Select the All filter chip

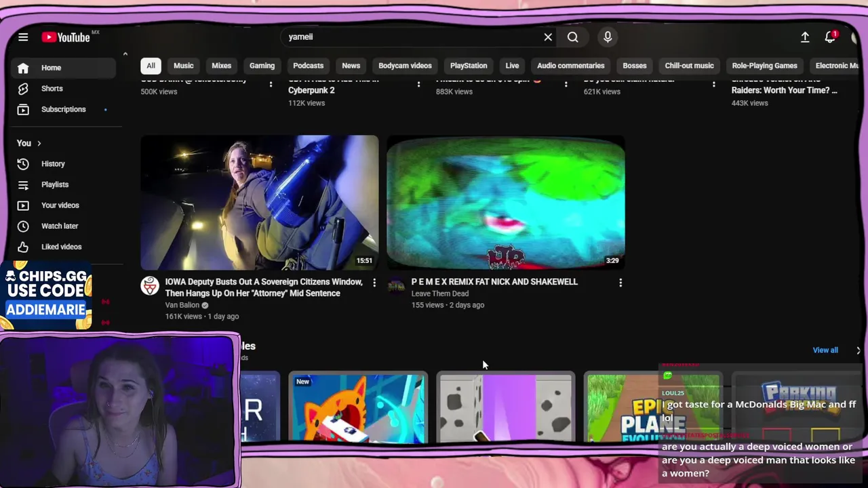click(x=151, y=66)
